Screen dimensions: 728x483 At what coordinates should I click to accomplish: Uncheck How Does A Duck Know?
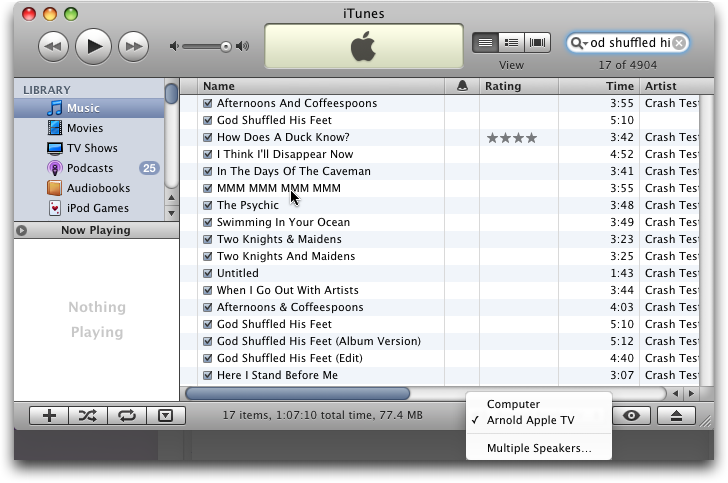208,137
